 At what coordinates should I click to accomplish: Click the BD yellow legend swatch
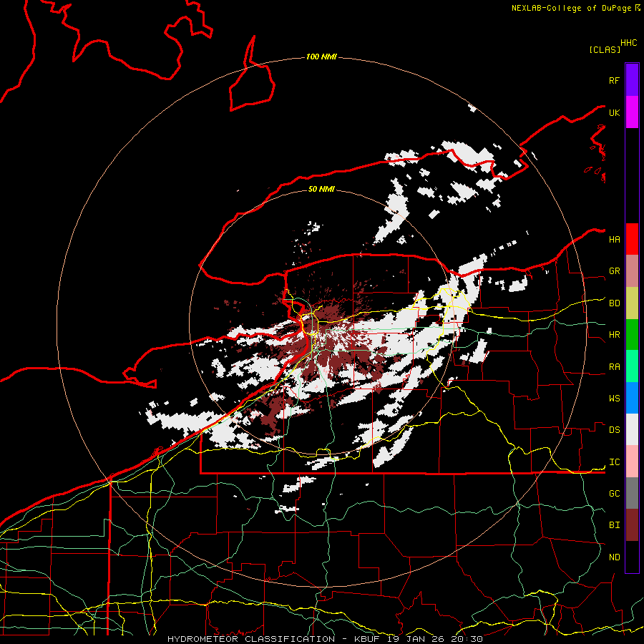click(x=632, y=303)
